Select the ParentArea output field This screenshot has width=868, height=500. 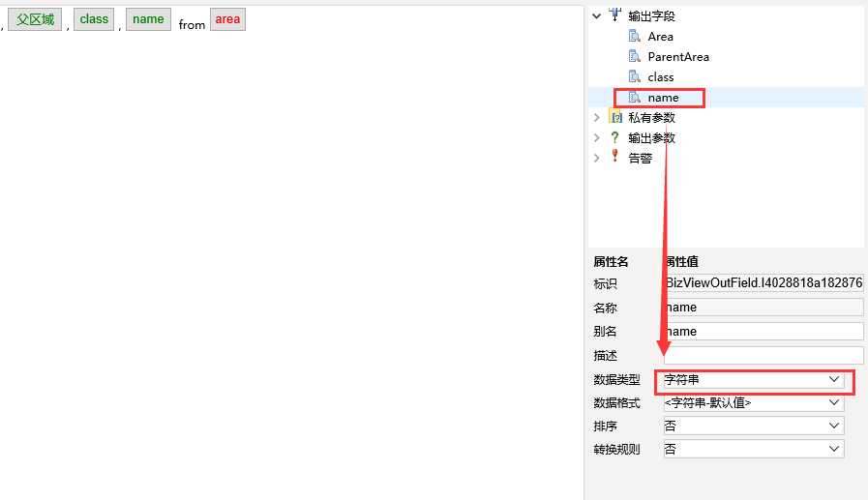678,57
